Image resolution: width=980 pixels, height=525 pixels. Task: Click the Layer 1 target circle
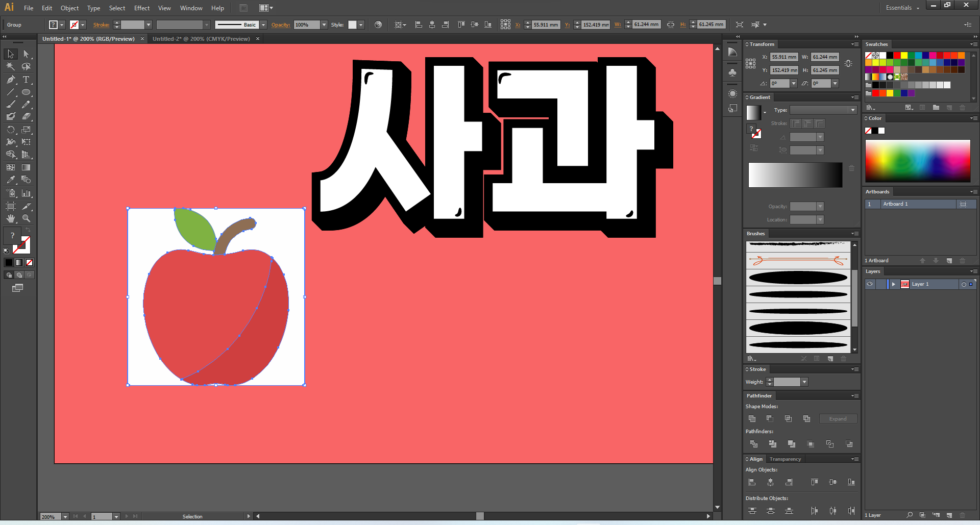tap(964, 284)
